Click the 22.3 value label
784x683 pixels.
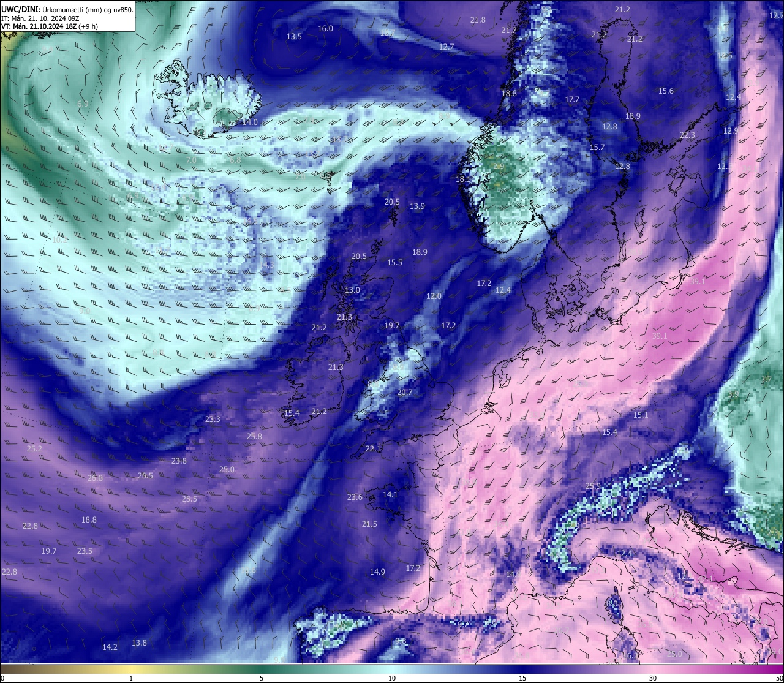(x=687, y=135)
